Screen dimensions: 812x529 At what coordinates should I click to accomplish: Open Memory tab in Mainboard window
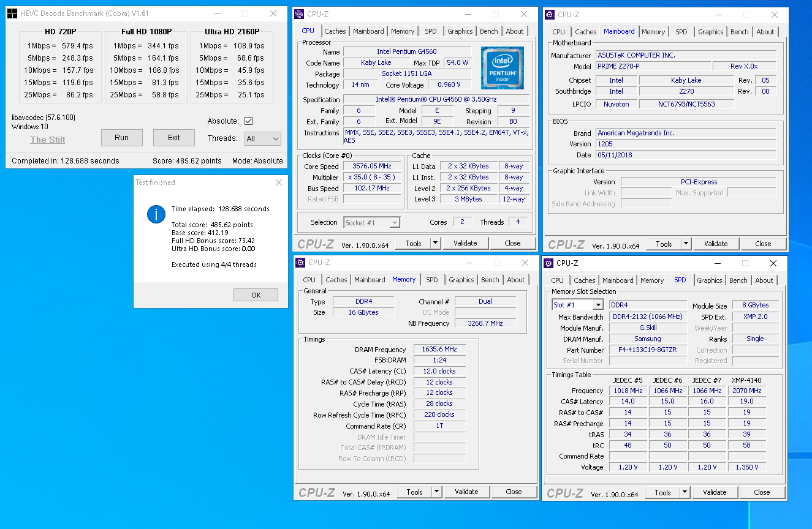(x=653, y=32)
